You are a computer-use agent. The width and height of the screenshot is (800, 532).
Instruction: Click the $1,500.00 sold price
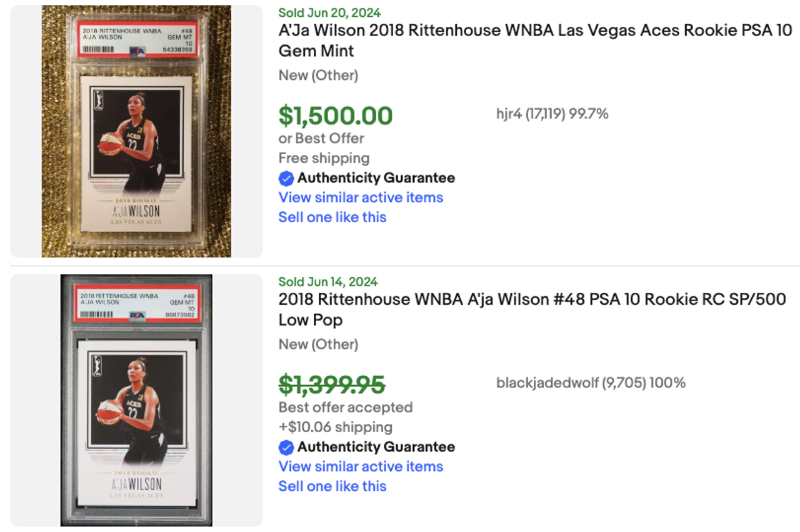pyautogui.click(x=336, y=116)
